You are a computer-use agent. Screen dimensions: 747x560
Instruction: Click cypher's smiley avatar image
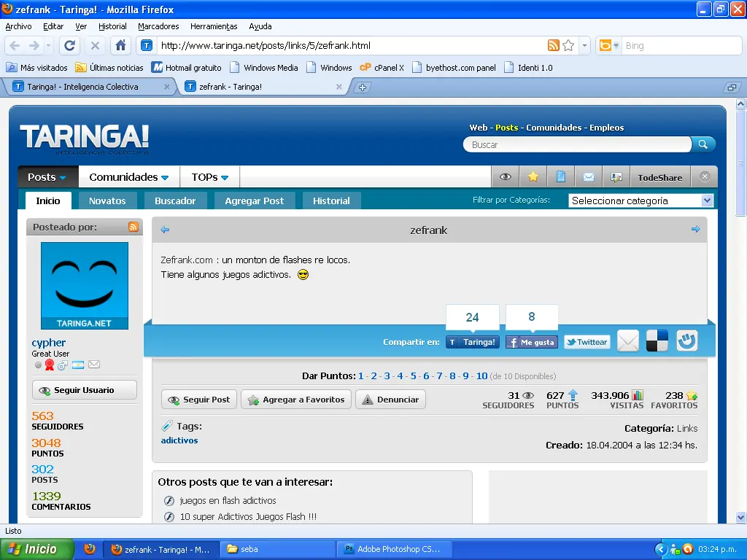[85, 286]
